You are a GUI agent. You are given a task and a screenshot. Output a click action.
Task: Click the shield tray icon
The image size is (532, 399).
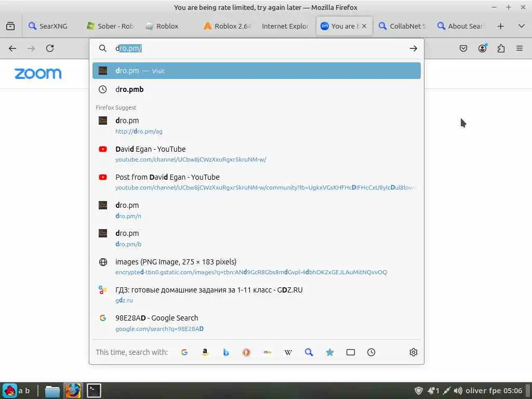[x=419, y=391]
